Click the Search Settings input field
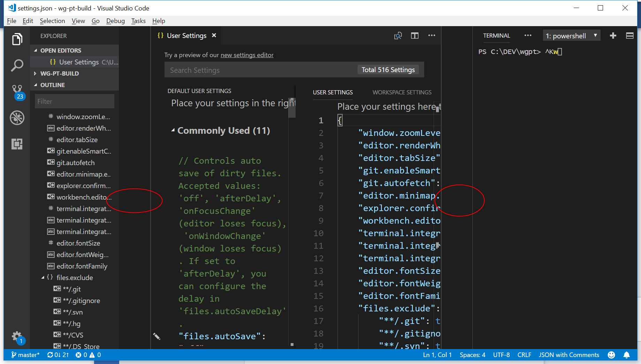The image size is (641, 364). pos(261,70)
